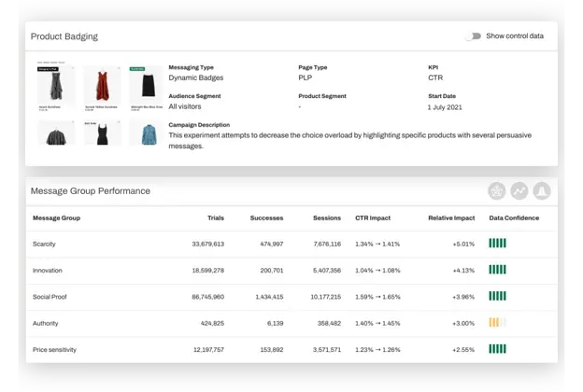The height and width of the screenshot is (392, 583).
Task: Click CTR impact 1.40% → 1.45%
Action: (377, 323)
